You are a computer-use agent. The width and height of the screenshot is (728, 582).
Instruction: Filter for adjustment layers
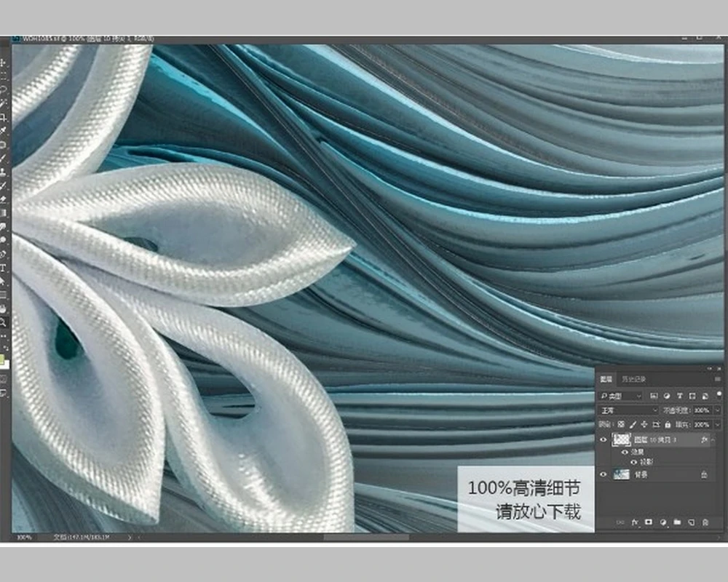(x=667, y=396)
